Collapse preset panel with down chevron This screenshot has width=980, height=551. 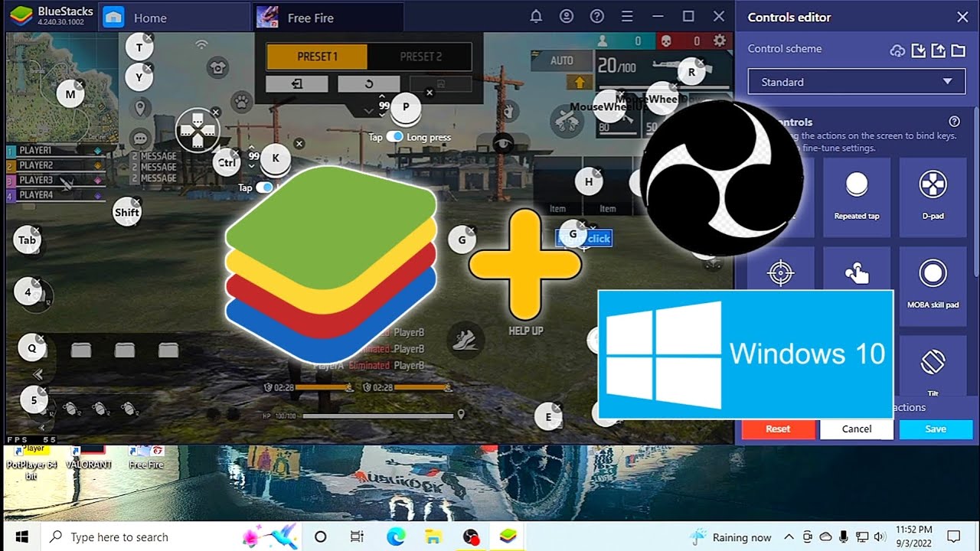point(368,111)
